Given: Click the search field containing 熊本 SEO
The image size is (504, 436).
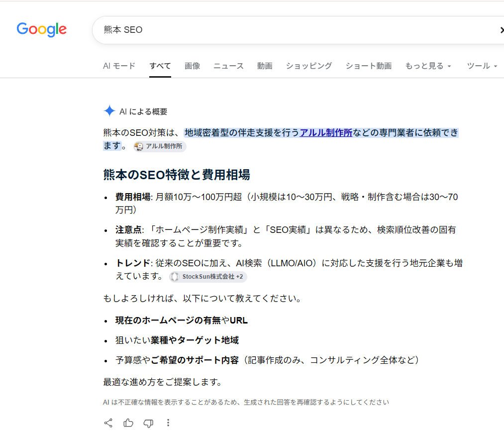Looking at the screenshot, I should tap(298, 30).
